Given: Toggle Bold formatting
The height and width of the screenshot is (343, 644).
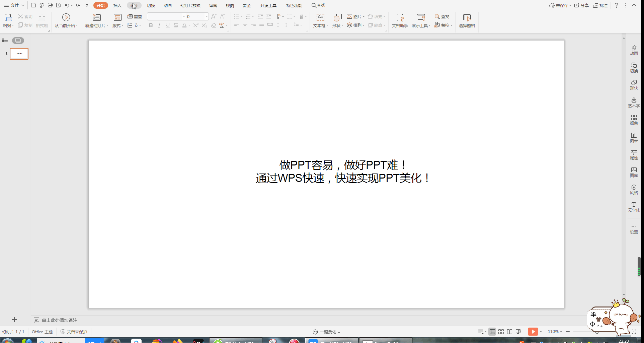Looking at the screenshot, I should (151, 25).
